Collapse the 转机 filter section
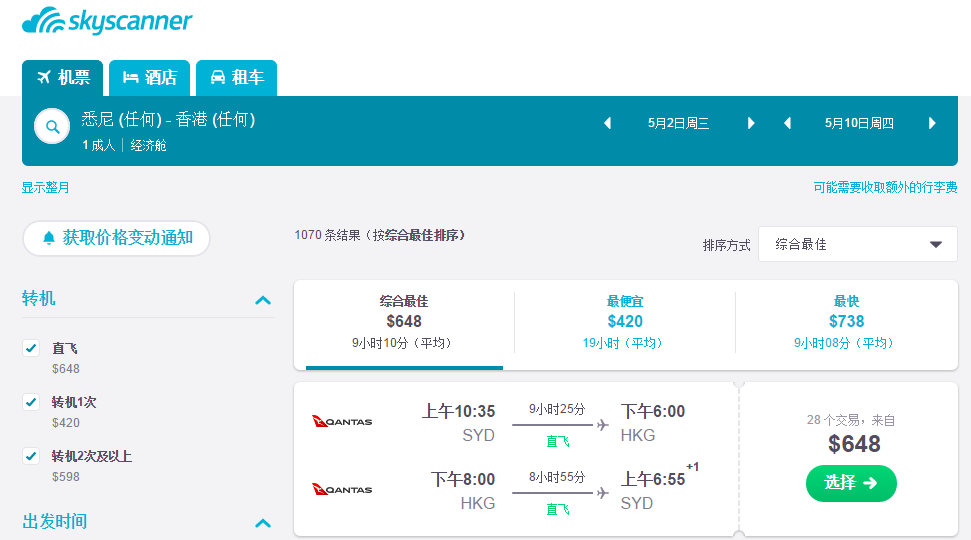The height and width of the screenshot is (540, 971). coord(263,300)
